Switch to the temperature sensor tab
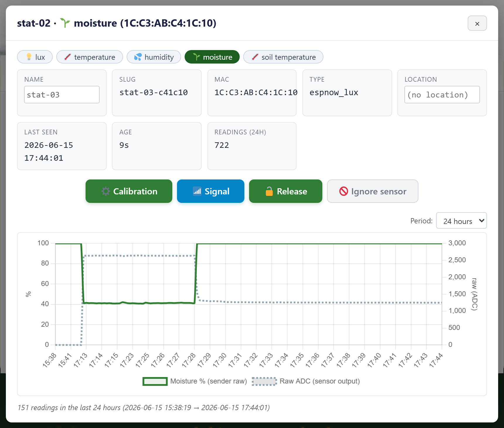Screen dimensions: 504x428 coord(90,57)
